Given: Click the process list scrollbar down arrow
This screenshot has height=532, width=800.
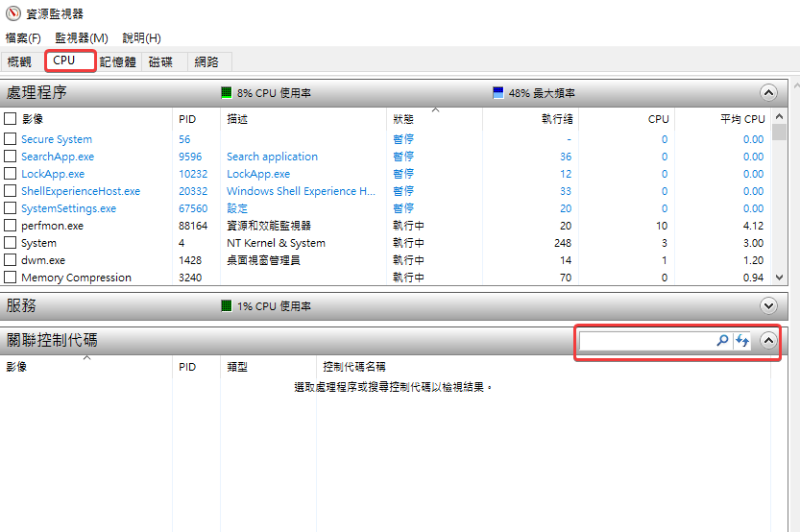Looking at the screenshot, I should coord(779,278).
